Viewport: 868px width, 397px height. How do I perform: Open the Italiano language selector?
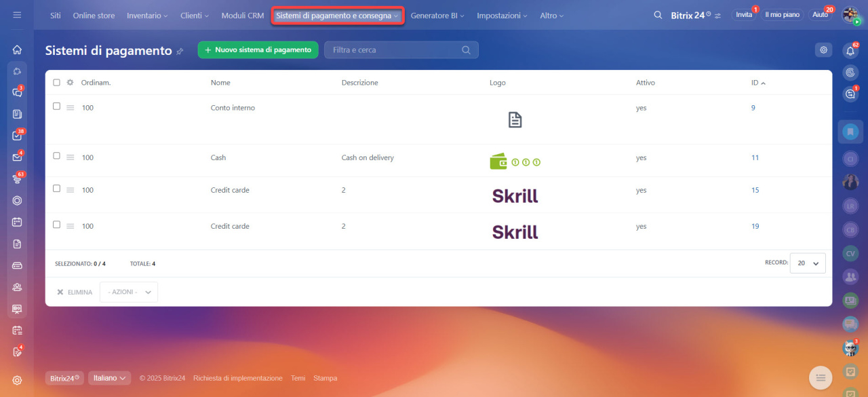click(x=109, y=378)
